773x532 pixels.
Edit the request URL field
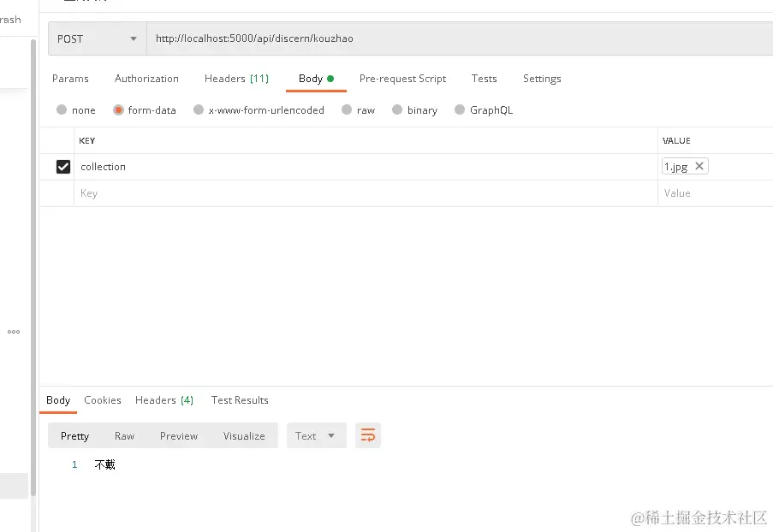[x=460, y=38]
